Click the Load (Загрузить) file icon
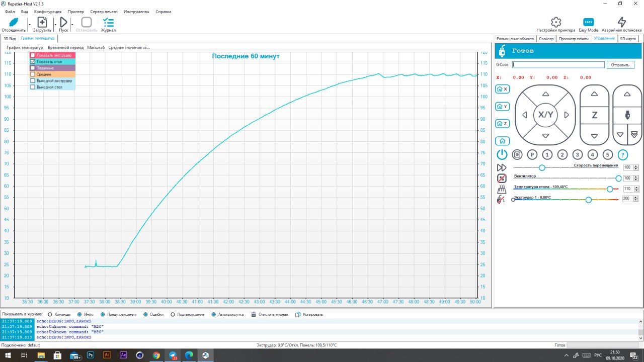 [42, 22]
